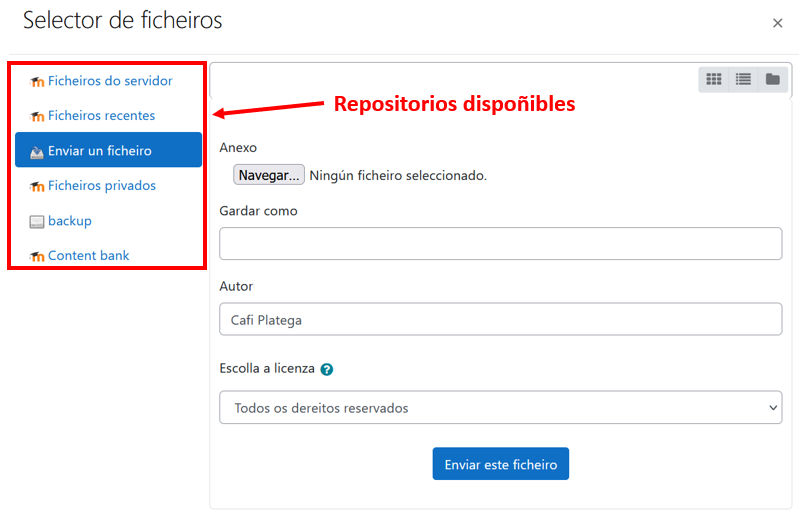Open the Ficheiros do servidor repository
The width and height of the screenshot is (806, 517).
coord(110,81)
